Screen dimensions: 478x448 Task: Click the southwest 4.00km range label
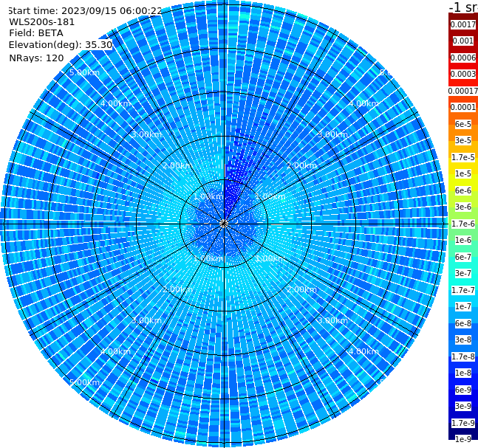115,351
